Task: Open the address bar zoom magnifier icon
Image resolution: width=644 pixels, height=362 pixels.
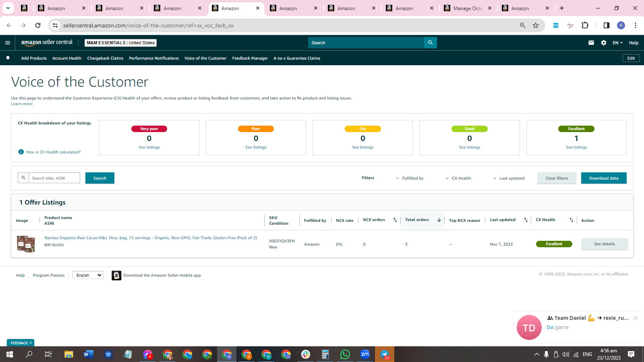Action: click(523, 25)
